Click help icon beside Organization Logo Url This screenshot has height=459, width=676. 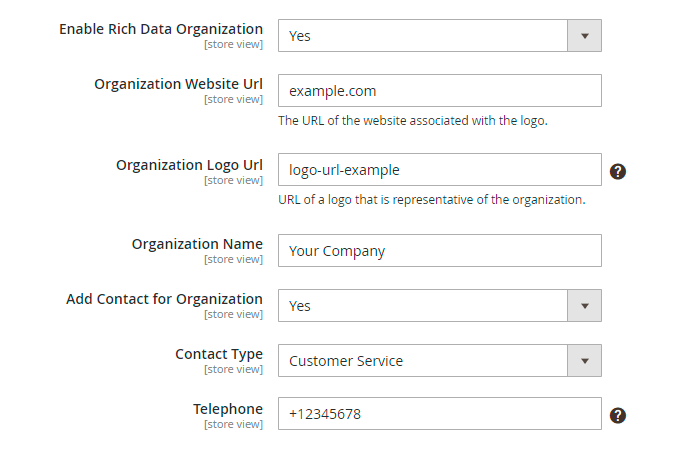coord(618,171)
